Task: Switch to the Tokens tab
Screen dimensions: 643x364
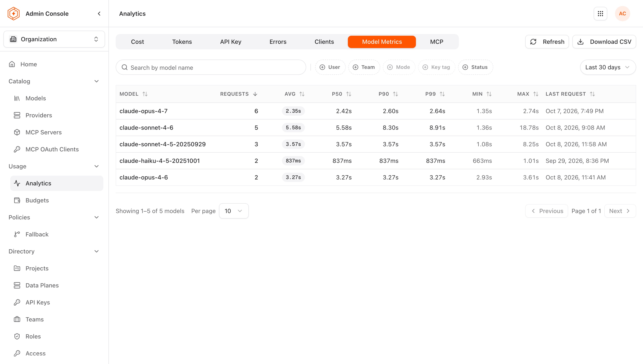Action: [x=182, y=42]
